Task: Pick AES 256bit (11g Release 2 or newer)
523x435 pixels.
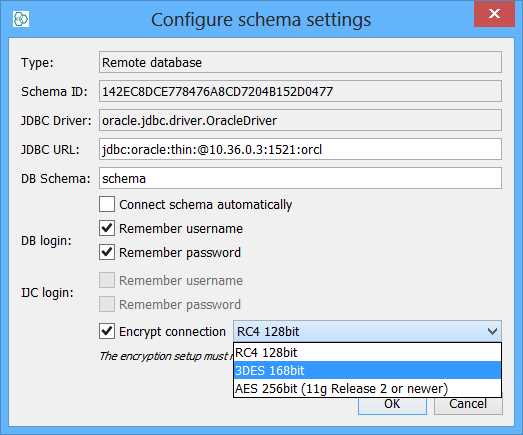Action: [367, 389]
